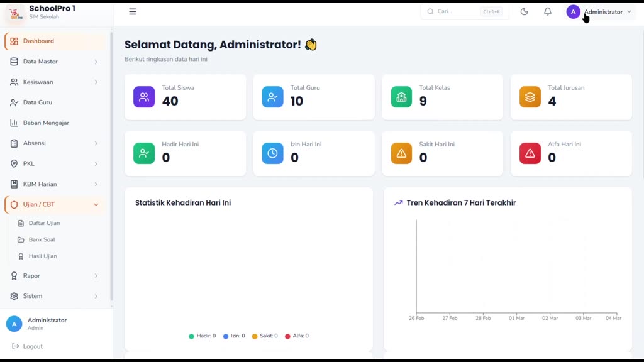Open the Dashboard menu item
The height and width of the screenshot is (362, 644).
click(56, 41)
